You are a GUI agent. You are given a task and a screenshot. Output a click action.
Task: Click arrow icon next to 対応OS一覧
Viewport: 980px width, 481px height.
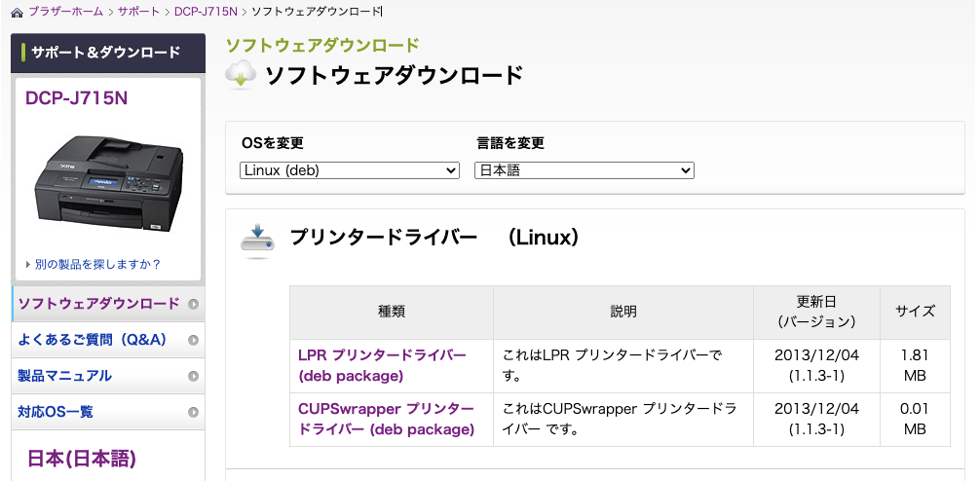[x=193, y=412]
